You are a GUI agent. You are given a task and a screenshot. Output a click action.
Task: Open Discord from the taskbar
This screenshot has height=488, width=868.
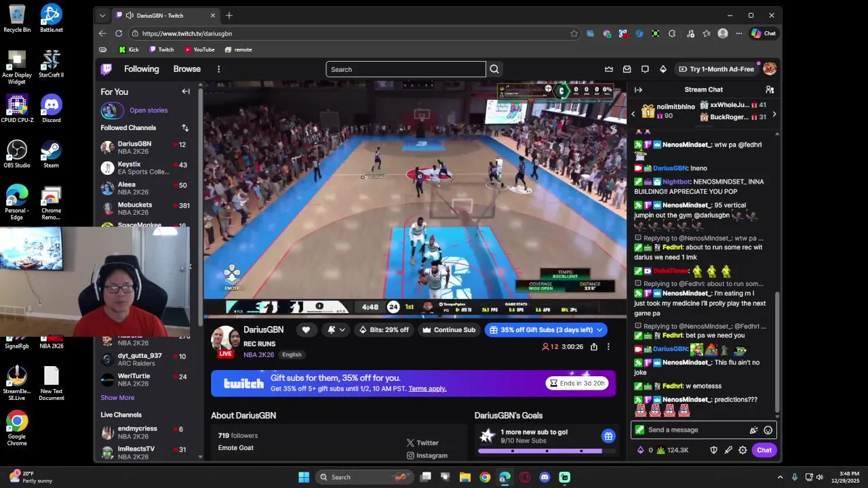tap(545, 477)
